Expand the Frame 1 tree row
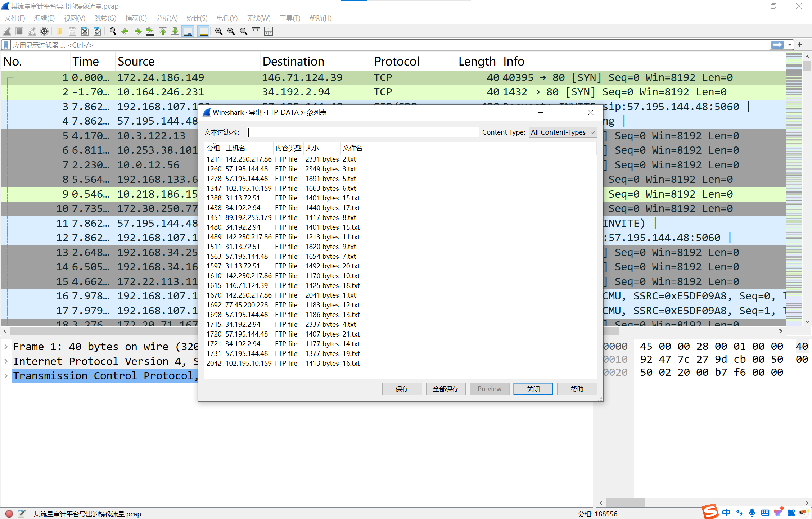This screenshot has height=519, width=812. tap(6, 347)
